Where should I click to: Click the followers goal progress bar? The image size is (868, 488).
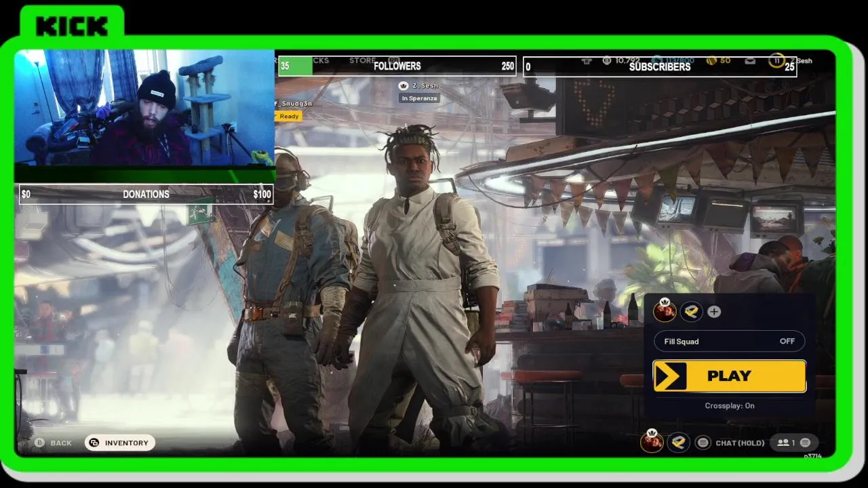397,66
